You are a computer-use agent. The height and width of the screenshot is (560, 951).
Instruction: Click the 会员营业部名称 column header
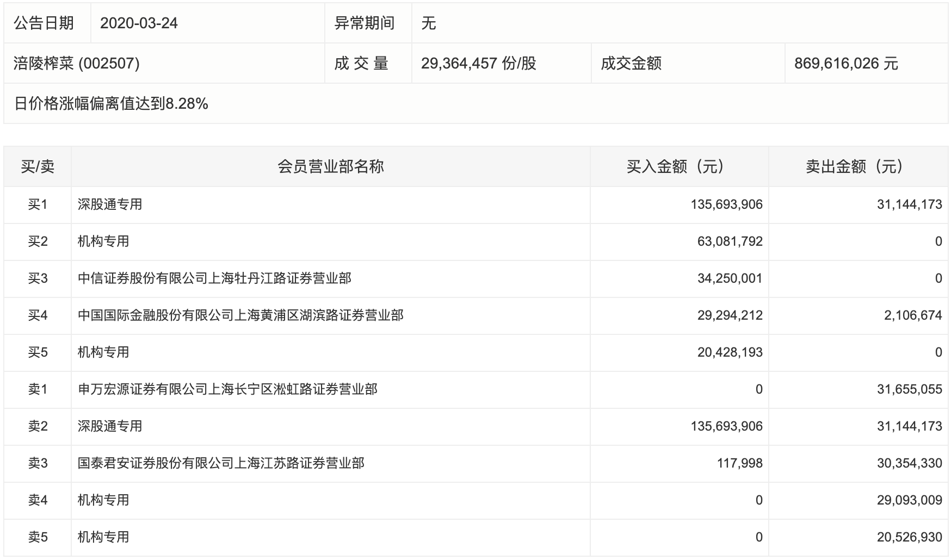pyautogui.click(x=331, y=166)
